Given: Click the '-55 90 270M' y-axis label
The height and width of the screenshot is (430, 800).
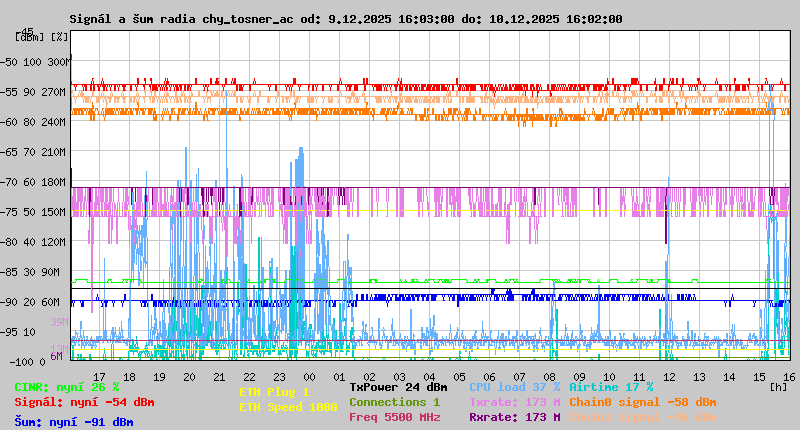Looking at the screenshot, I should [34, 92].
